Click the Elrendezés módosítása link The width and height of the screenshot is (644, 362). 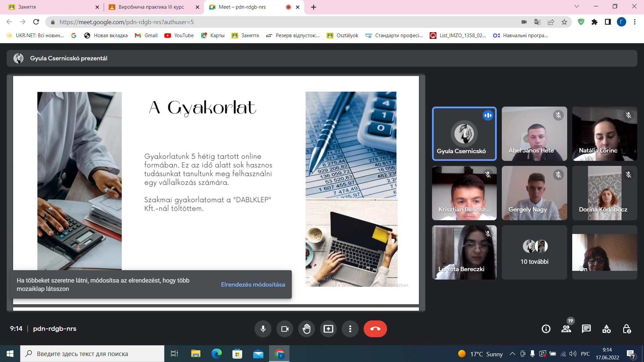pyautogui.click(x=253, y=284)
